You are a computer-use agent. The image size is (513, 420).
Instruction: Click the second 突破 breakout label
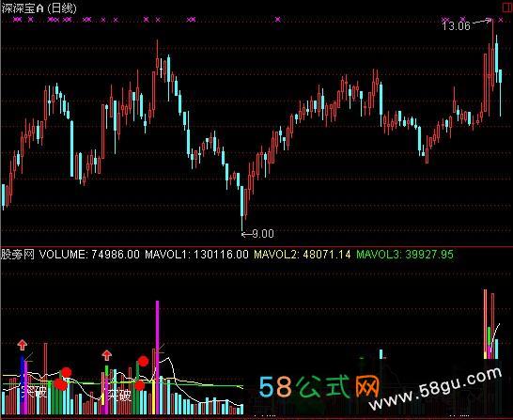click(x=118, y=396)
